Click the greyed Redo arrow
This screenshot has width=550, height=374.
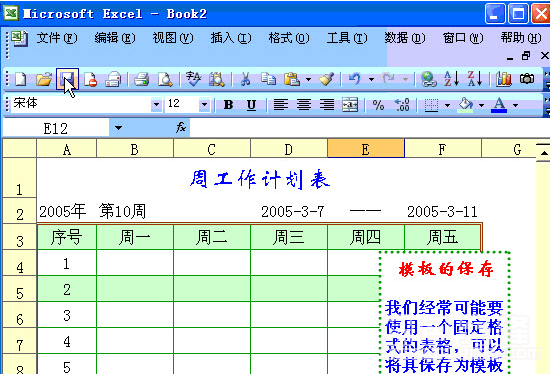pos(388,79)
